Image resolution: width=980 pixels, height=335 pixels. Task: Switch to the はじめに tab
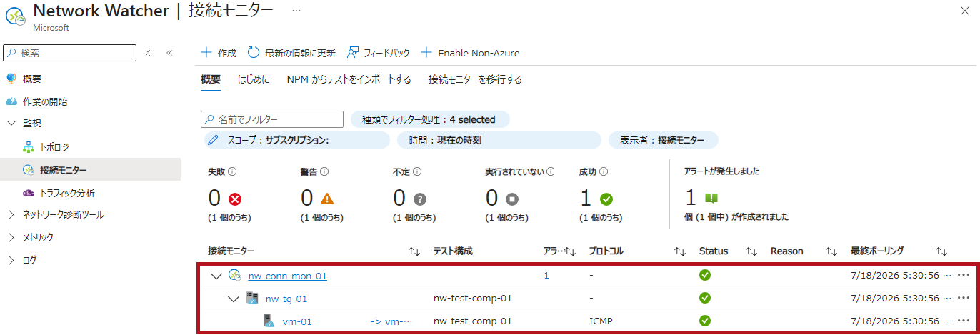(254, 79)
